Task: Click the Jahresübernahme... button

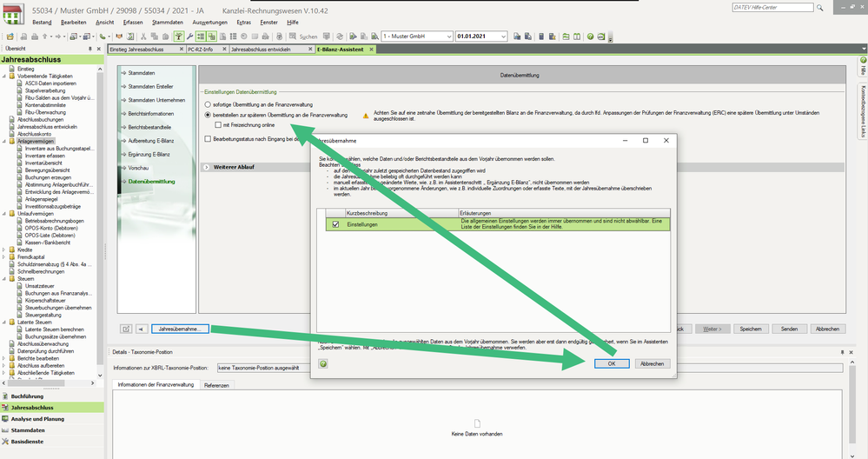Action: [180, 329]
